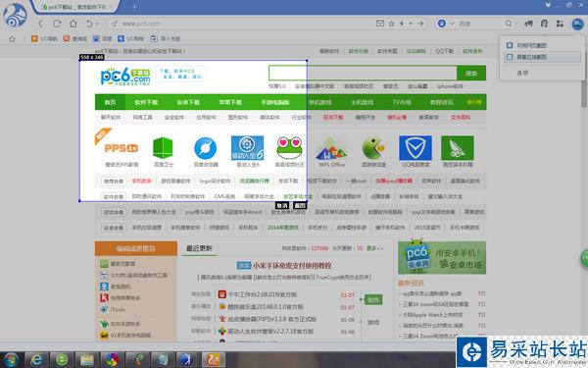Click the favorites star on the bookmarks bar
The image size is (588, 368).
12,38
